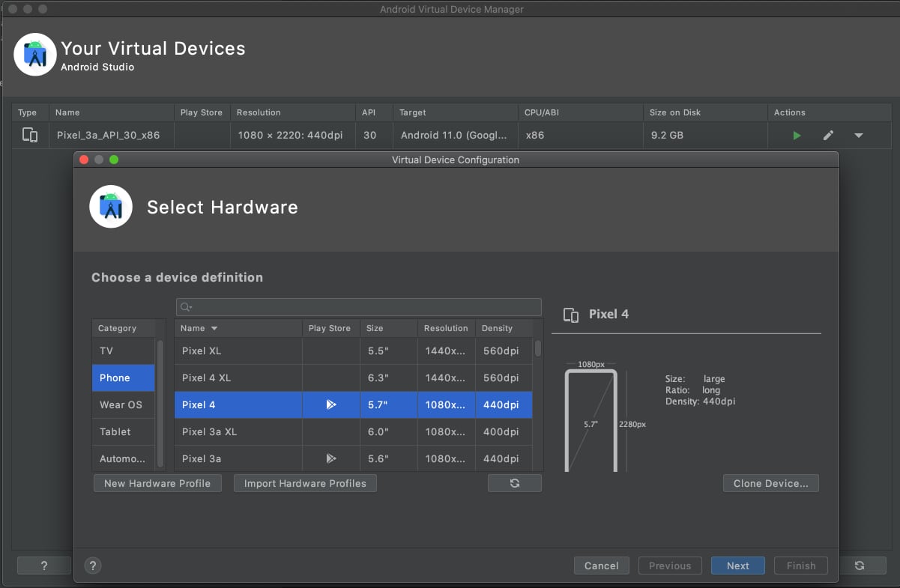900x588 pixels.
Task: Select the Pixel 4 XL device definition
Action: coord(354,378)
